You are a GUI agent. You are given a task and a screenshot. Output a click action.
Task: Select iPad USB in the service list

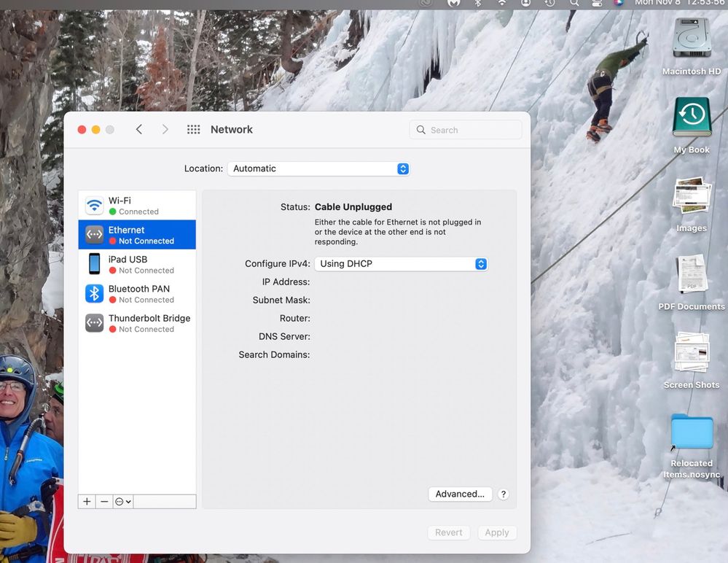tap(137, 264)
